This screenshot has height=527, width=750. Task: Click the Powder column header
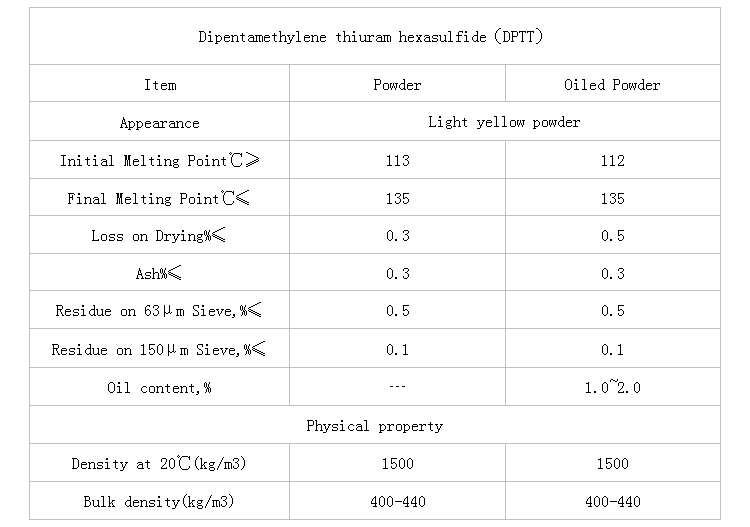click(397, 85)
